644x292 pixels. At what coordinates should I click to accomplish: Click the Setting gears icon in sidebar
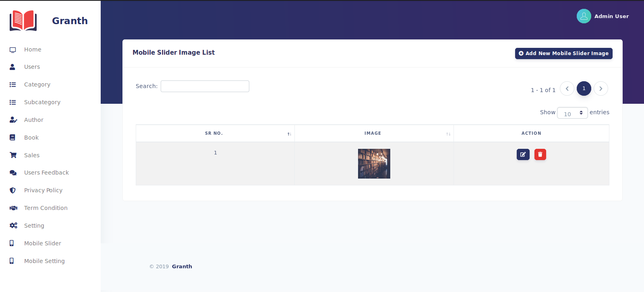13,226
